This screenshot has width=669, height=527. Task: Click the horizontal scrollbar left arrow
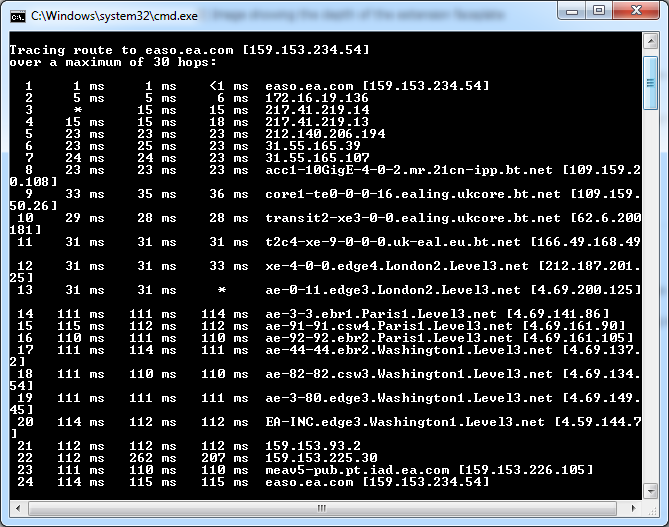pos(18,508)
